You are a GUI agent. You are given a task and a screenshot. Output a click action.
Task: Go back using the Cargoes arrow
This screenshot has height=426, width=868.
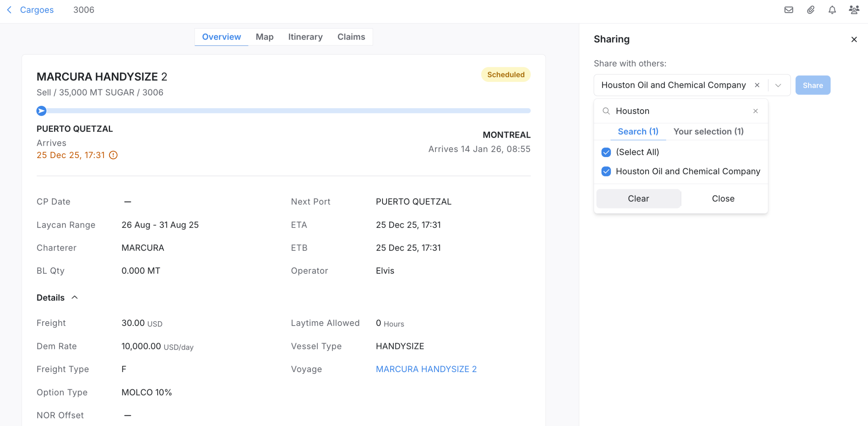pyautogui.click(x=9, y=10)
